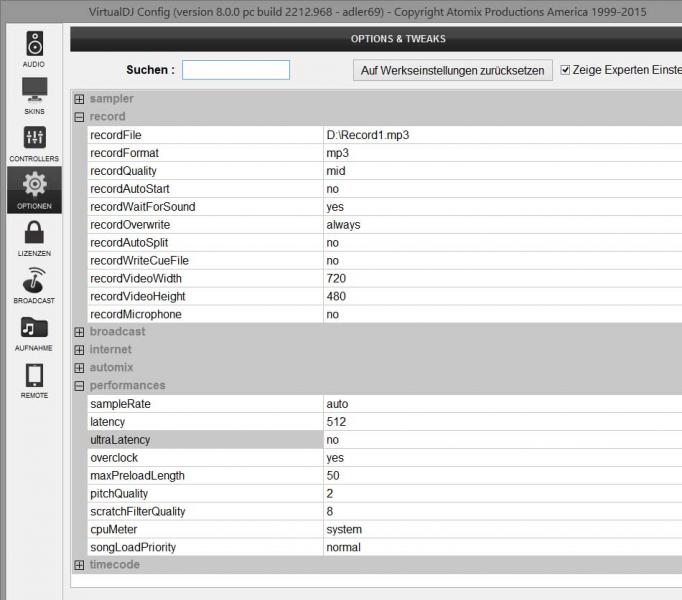Edit the 480 video height value

[x=336, y=296]
